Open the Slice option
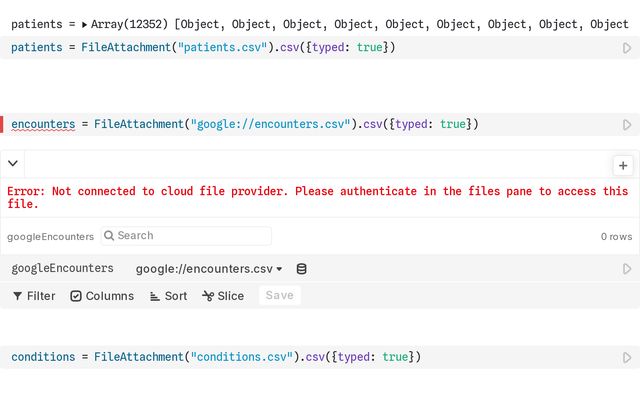640x400 pixels. [x=223, y=296]
